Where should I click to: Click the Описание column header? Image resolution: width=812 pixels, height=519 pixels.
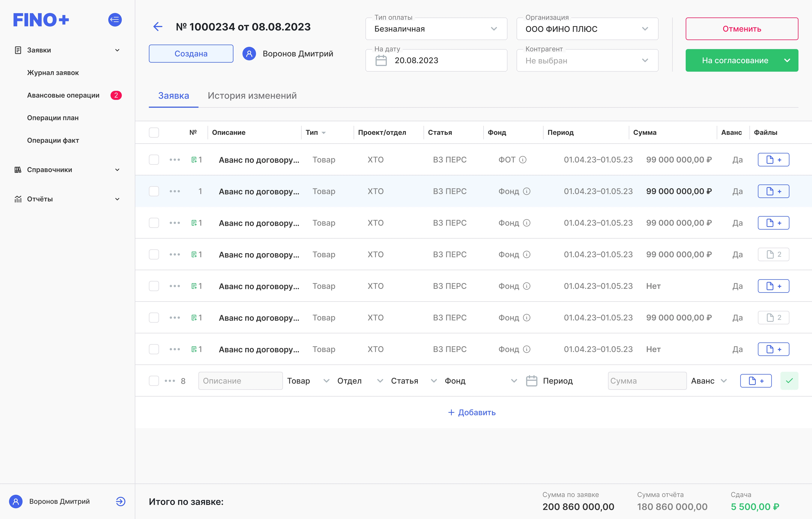229,133
